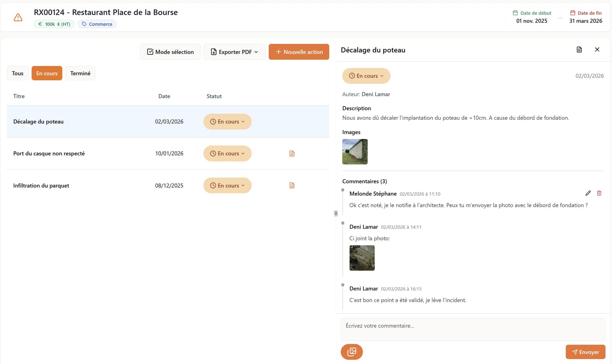
Task: Open the Exporter PDF dropdown
Action: coord(234,52)
